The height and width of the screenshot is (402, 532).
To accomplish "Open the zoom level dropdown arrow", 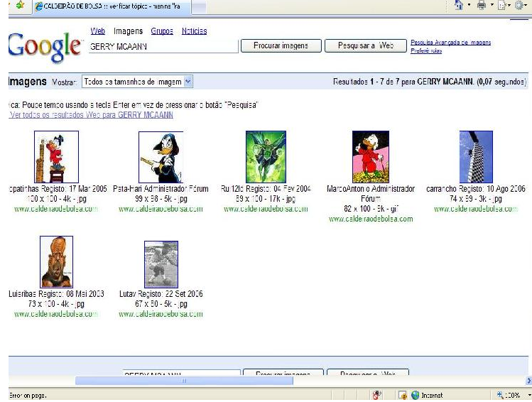I will [x=529, y=395].
